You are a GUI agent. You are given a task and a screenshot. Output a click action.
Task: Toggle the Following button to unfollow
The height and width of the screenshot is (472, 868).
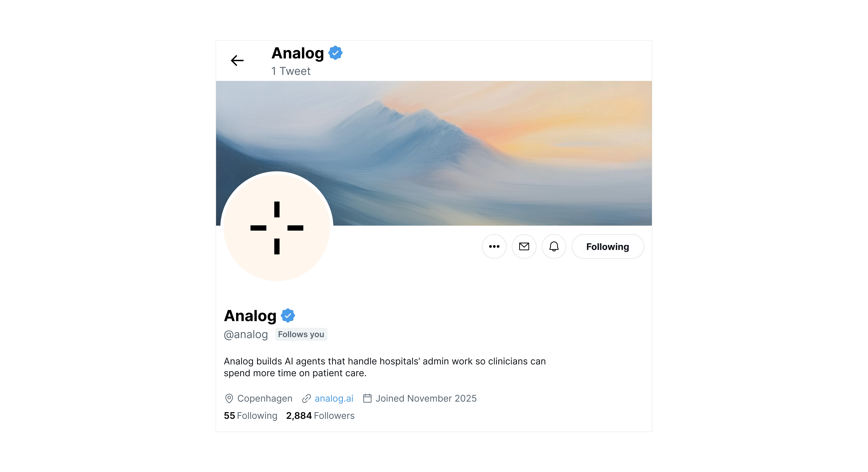tap(607, 247)
